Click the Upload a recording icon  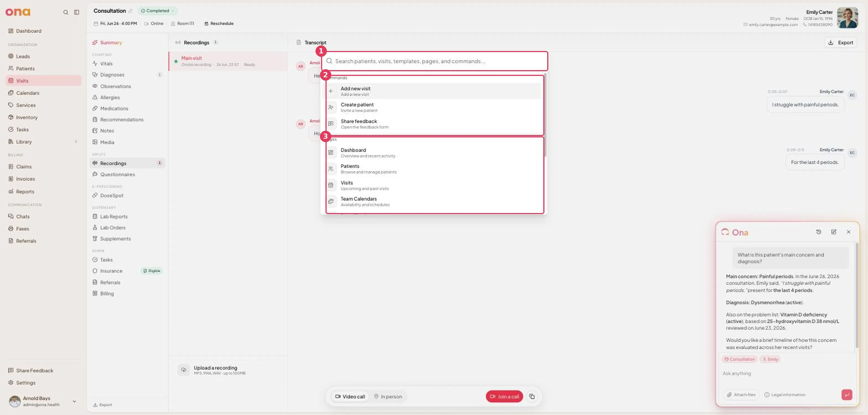(x=184, y=370)
